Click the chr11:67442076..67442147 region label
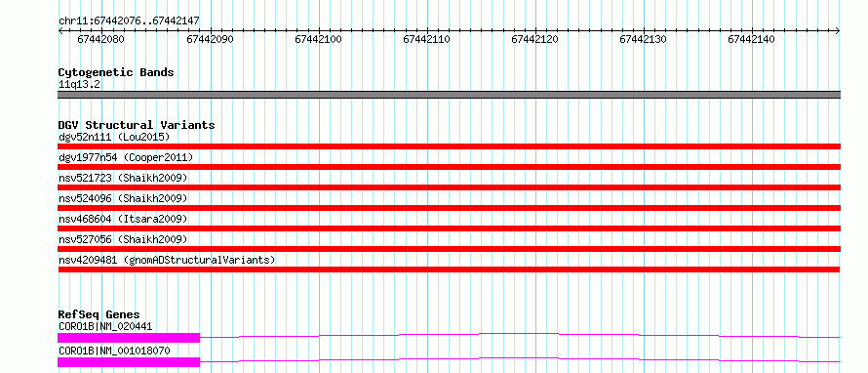This screenshot has height=373, width=868. pyautogui.click(x=129, y=21)
